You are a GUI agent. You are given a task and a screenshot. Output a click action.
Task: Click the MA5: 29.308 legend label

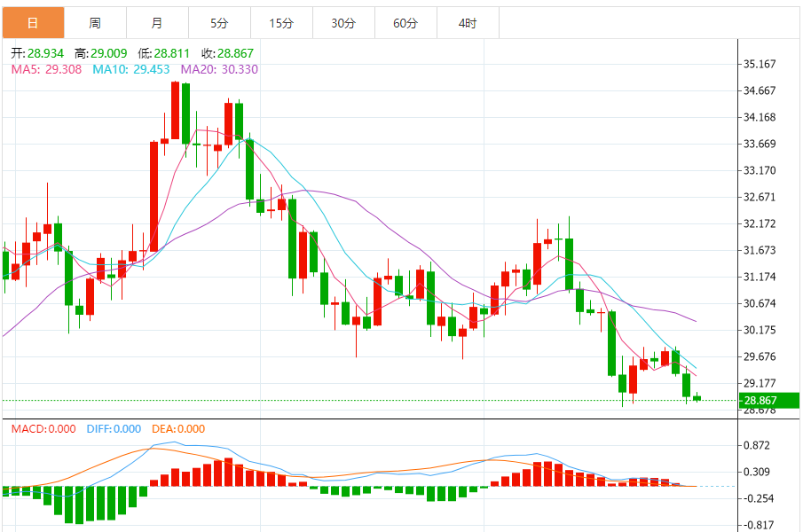click(47, 69)
